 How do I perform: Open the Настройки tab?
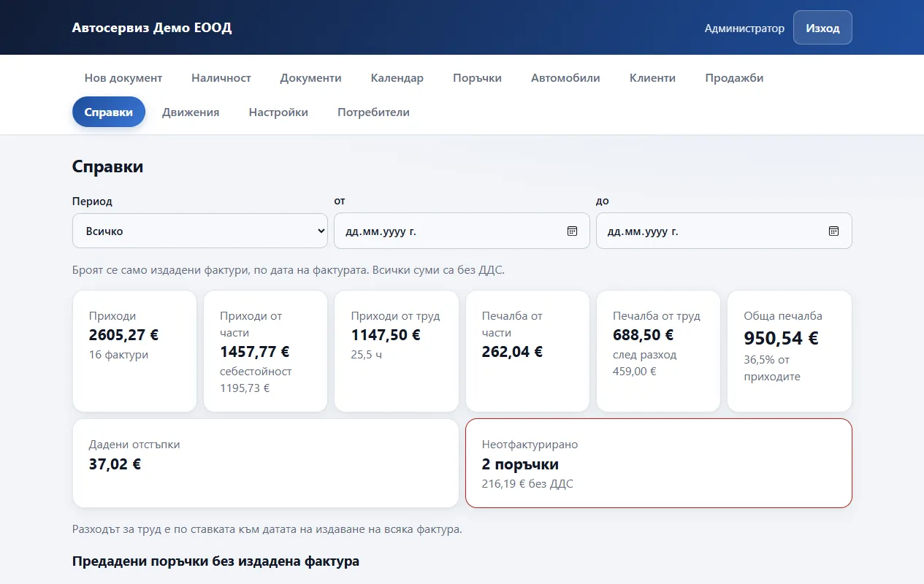pos(278,112)
